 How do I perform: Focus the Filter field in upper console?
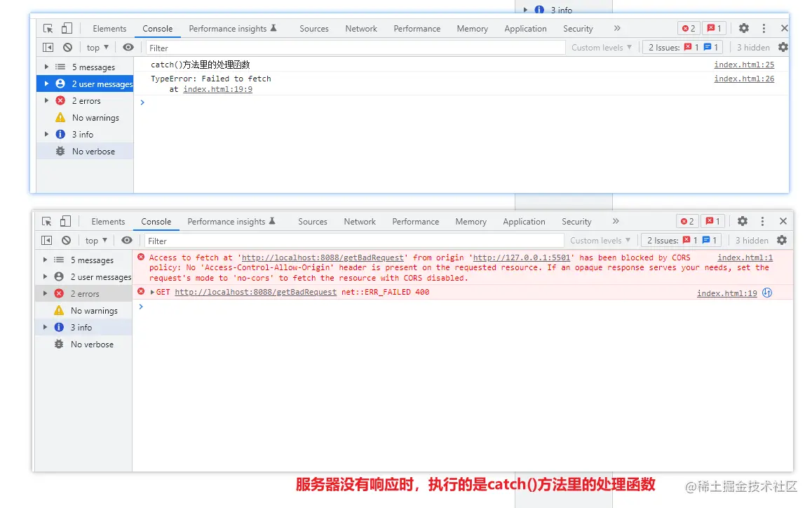[x=356, y=48]
